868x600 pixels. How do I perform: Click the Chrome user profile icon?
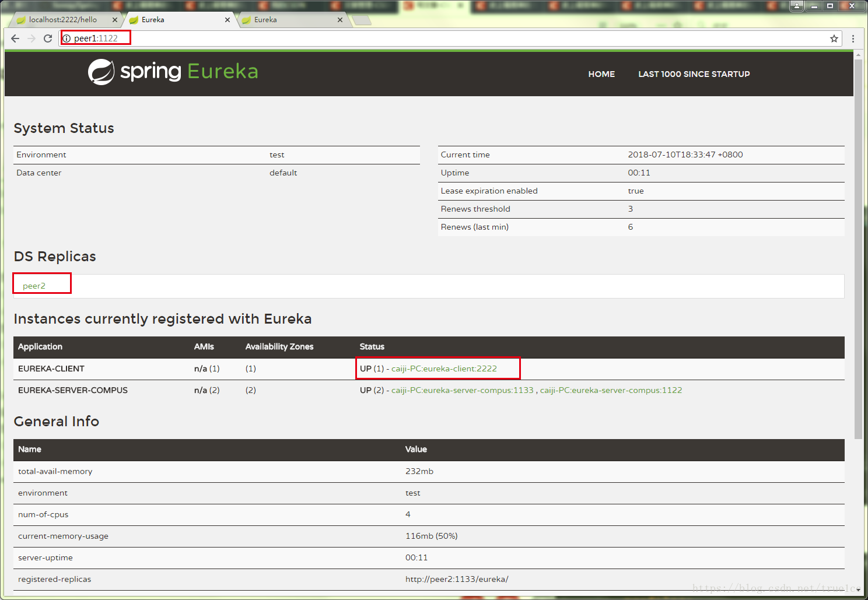click(x=797, y=6)
